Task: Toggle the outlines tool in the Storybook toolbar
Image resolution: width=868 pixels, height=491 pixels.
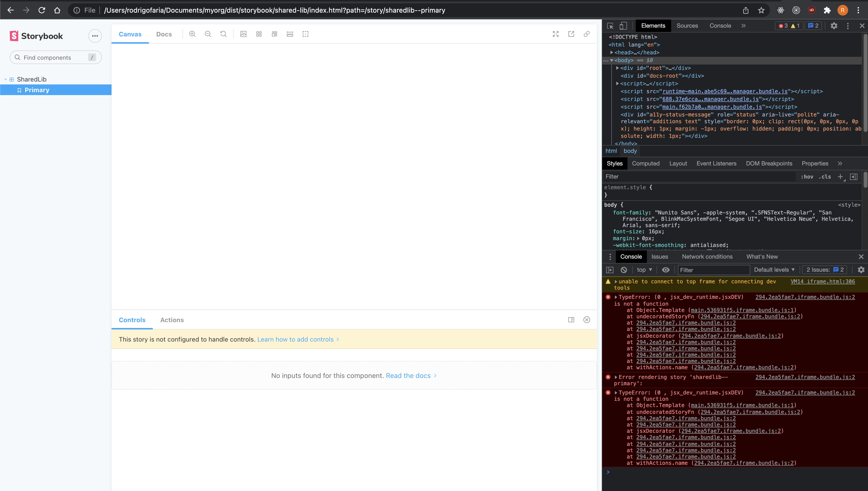Action: 305,34
